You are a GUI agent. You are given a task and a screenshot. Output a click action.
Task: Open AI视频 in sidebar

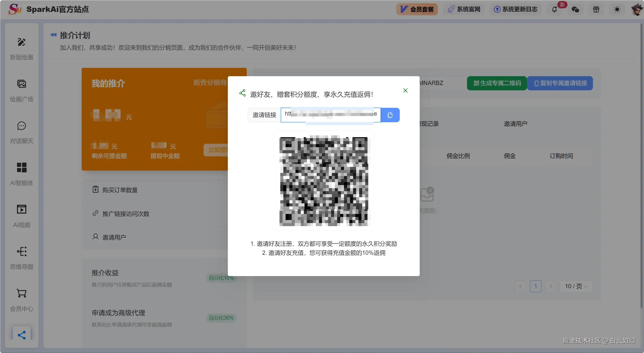tap(21, 216)
